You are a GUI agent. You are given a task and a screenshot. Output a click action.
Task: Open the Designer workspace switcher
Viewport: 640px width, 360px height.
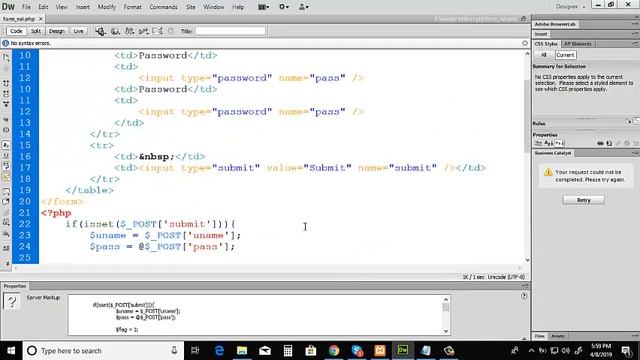point(570,7)
